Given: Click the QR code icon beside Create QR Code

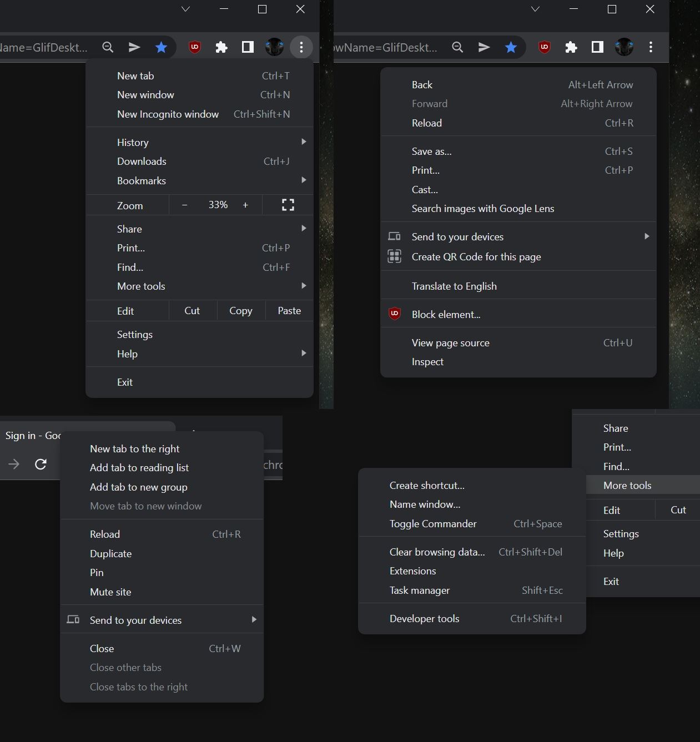Looking at the screenshot, I should [x=394, y=256].
